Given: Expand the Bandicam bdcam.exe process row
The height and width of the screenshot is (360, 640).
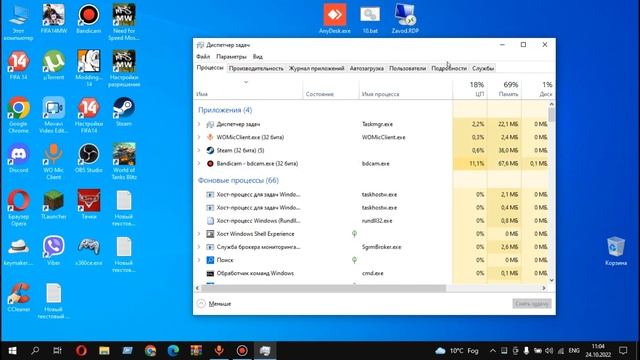Looking at the screenshot, I should point(199,163).
